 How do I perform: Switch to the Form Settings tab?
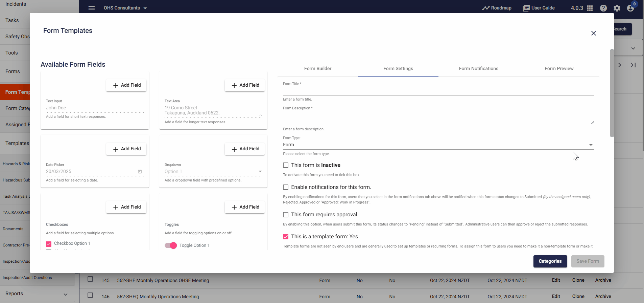click(398, 69)
